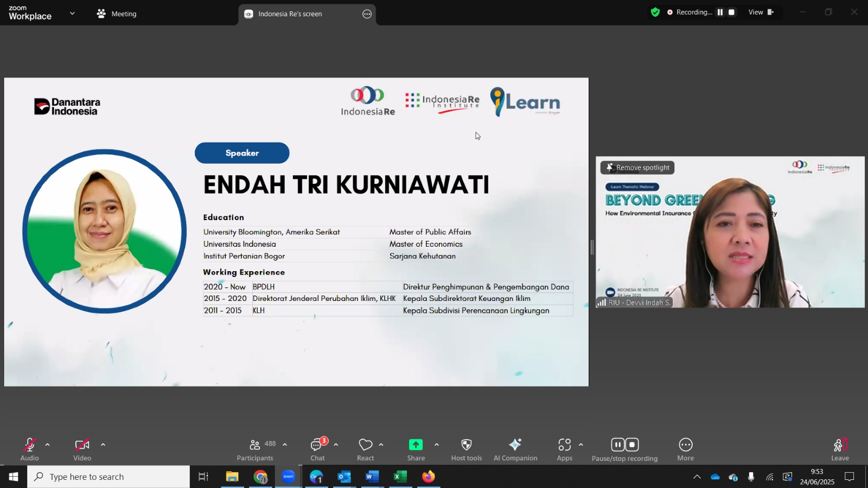Expand audio options arrow next to Audio
Viewport: 868px width, 488px height.
click(48, 445)
